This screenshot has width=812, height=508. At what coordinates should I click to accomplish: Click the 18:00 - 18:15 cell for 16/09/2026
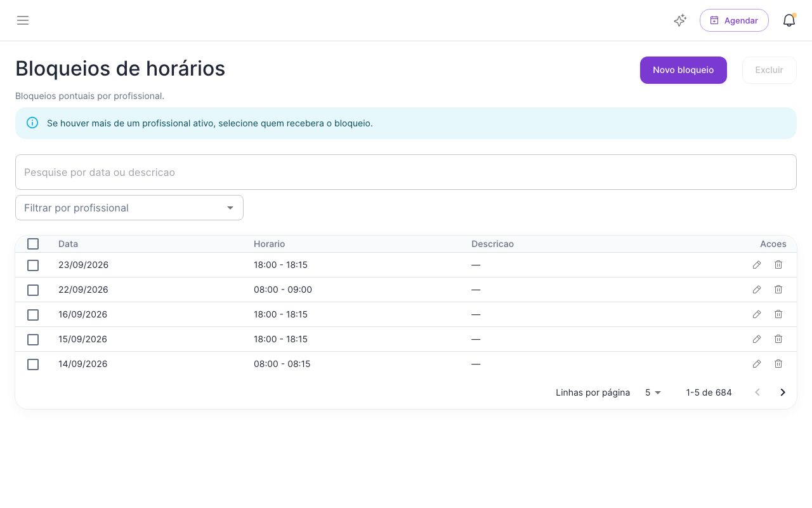[x=281, y=314]
